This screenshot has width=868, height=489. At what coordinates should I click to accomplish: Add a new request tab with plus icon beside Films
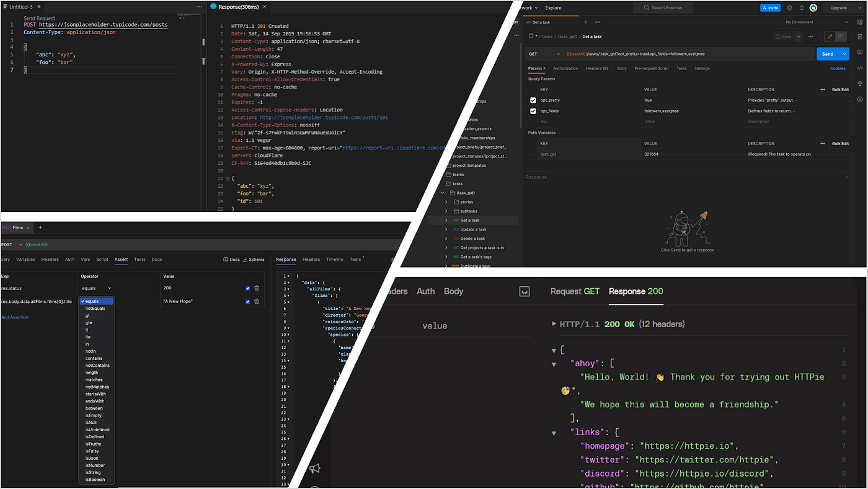[x=40, y=227]
